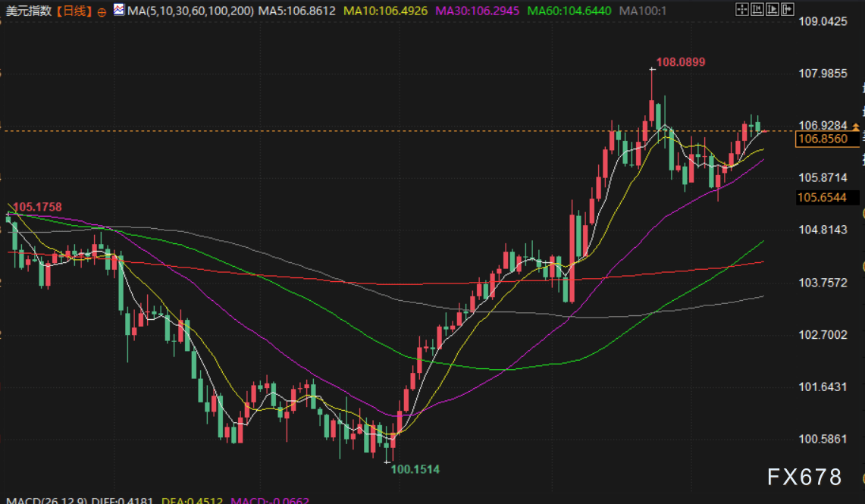The width and height of the screenshot is (865, 504).
Task: Click the 美元指数 symbol name
Action: click(x=27, y=11)
